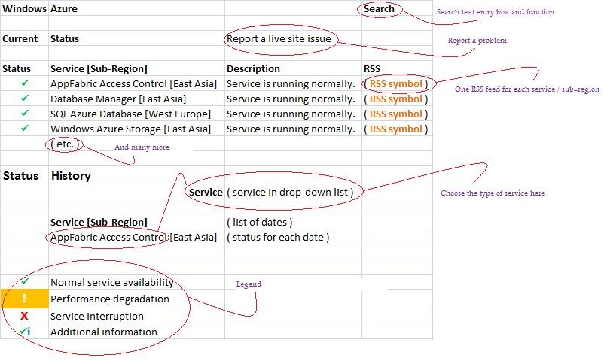The image size is (610, 364).
Task: Click the yellow exclamation Performance degradation icon
Action: click(25, 299)
